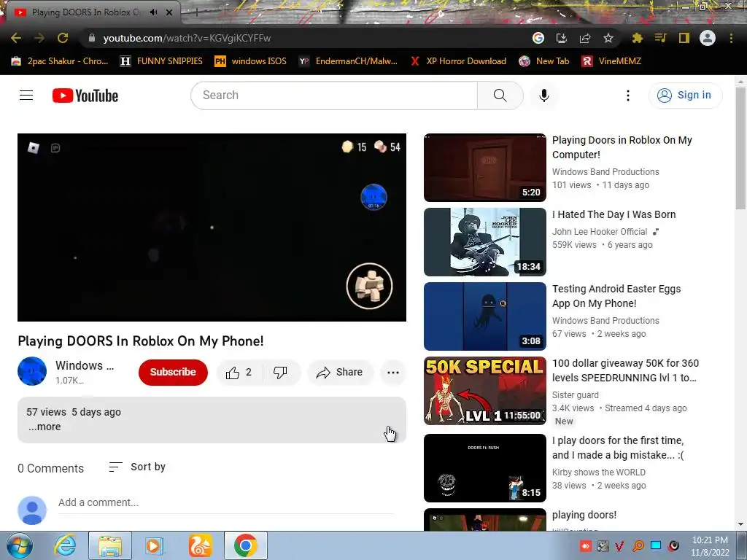The height and width of the screenshot is (560, 747).
Task: Dislike the video with thumbs down
Action: tap(281, 373)
